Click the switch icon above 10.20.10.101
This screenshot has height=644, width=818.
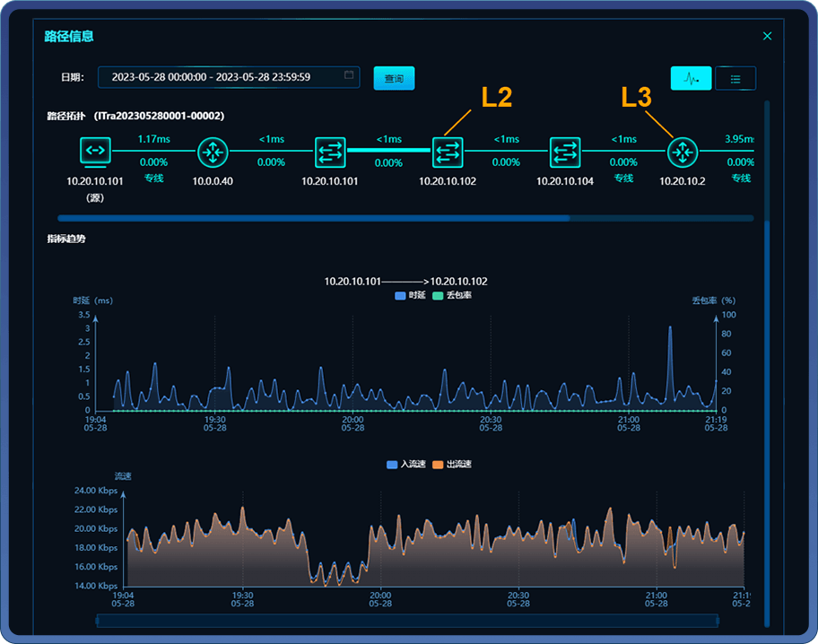pos(330,152)
